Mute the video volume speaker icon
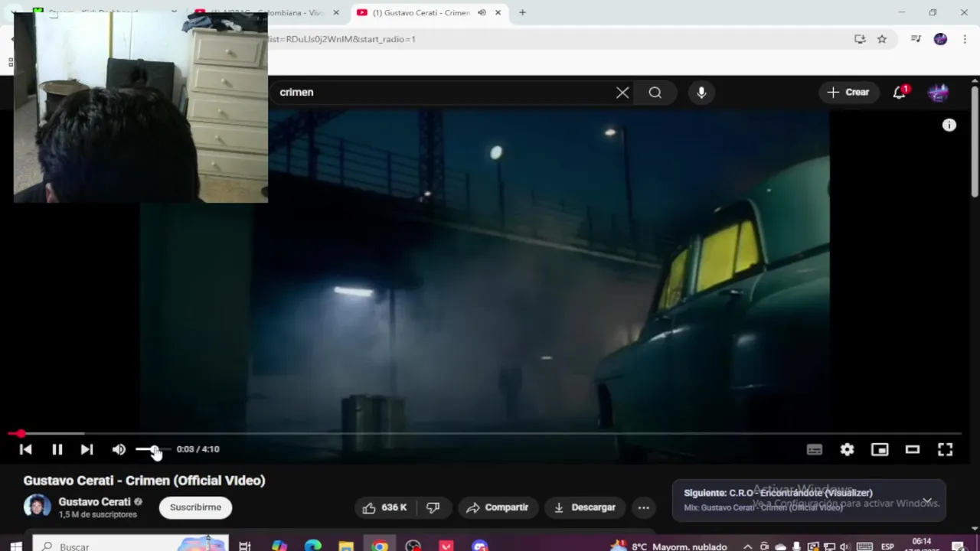980x551 pixels. (x=119, y=450)
